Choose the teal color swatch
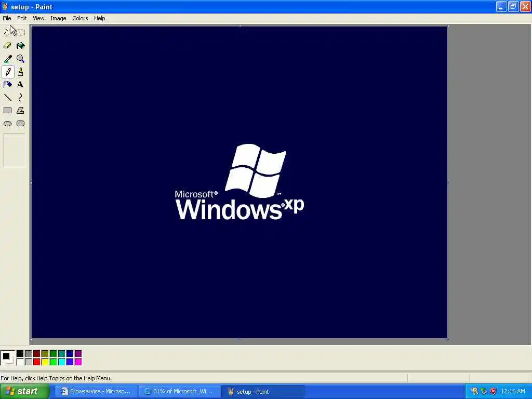 pyautogui.click(x=62, y=354)
